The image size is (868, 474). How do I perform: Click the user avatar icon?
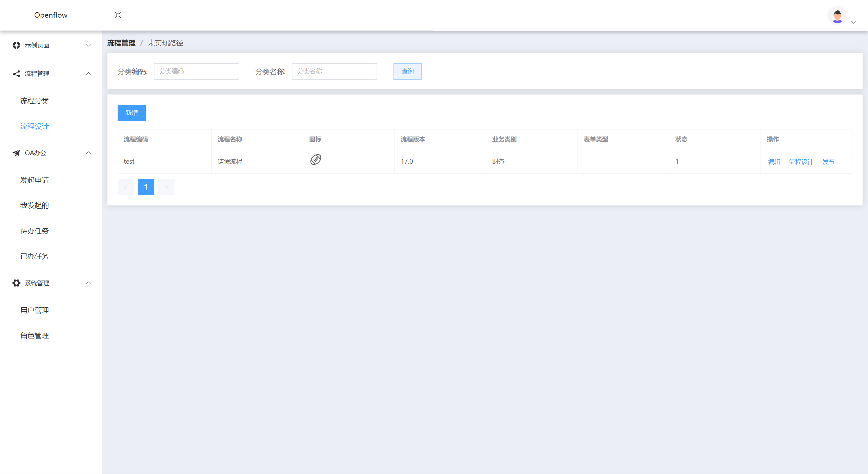(x=837, y=16)
